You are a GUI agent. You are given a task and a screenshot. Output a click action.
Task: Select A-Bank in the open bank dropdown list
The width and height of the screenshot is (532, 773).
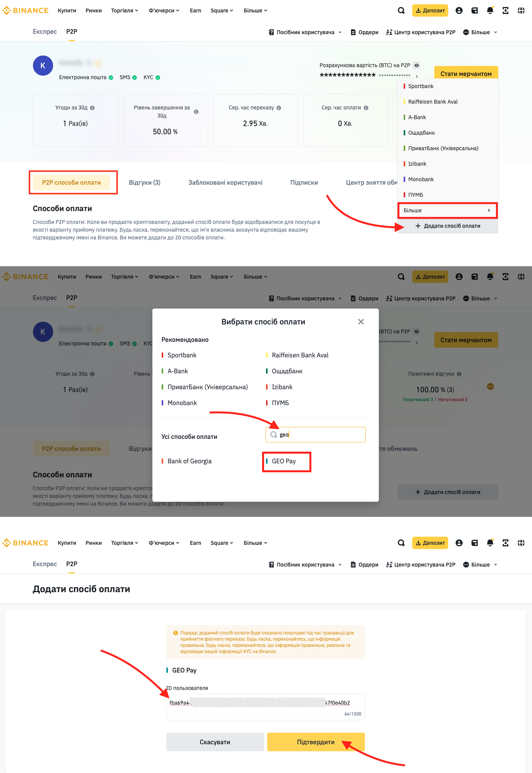coord(447,117)
